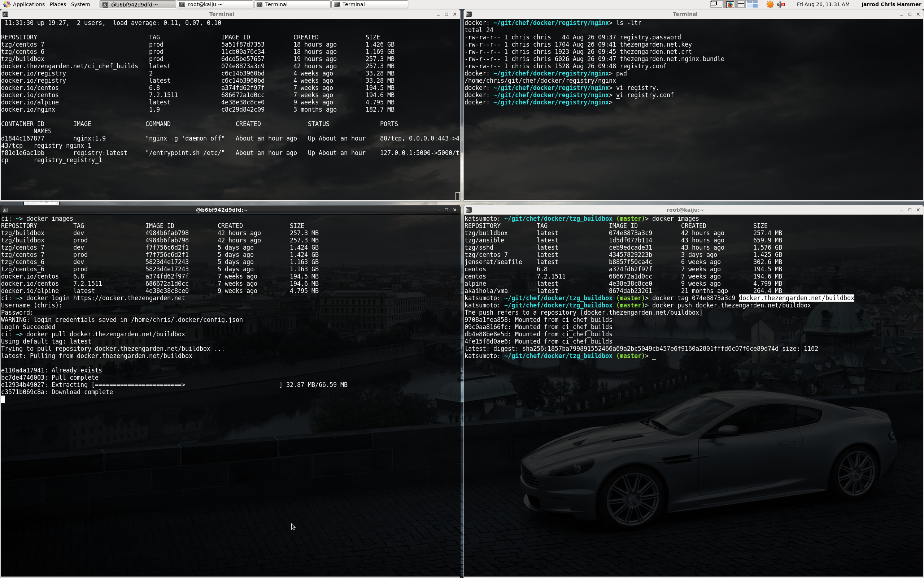Minimize the root@kaiju:~ terminal window
Image resolution: width=924 pixels, height=578 pixels.
coord(902,210)
